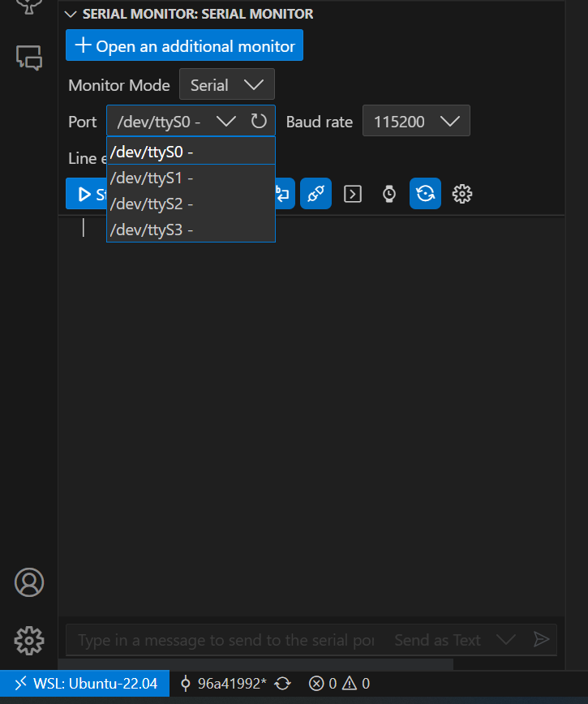The width and height of the screenshot is (588, 704).
Task: Click Open an additional monitor
Action: point(183,45)
